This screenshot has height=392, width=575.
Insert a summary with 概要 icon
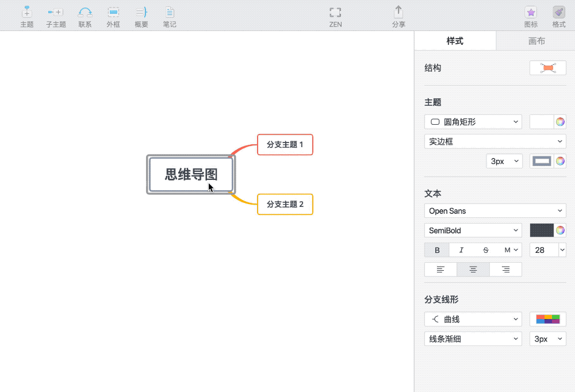point(141,17)
